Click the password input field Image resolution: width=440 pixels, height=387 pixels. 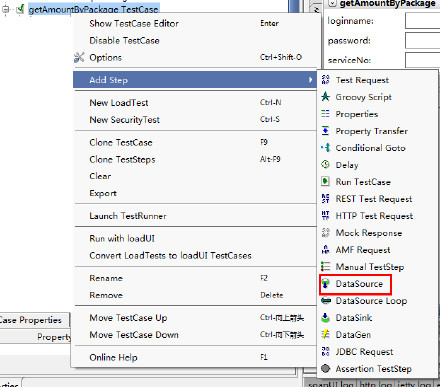[423, 41]
